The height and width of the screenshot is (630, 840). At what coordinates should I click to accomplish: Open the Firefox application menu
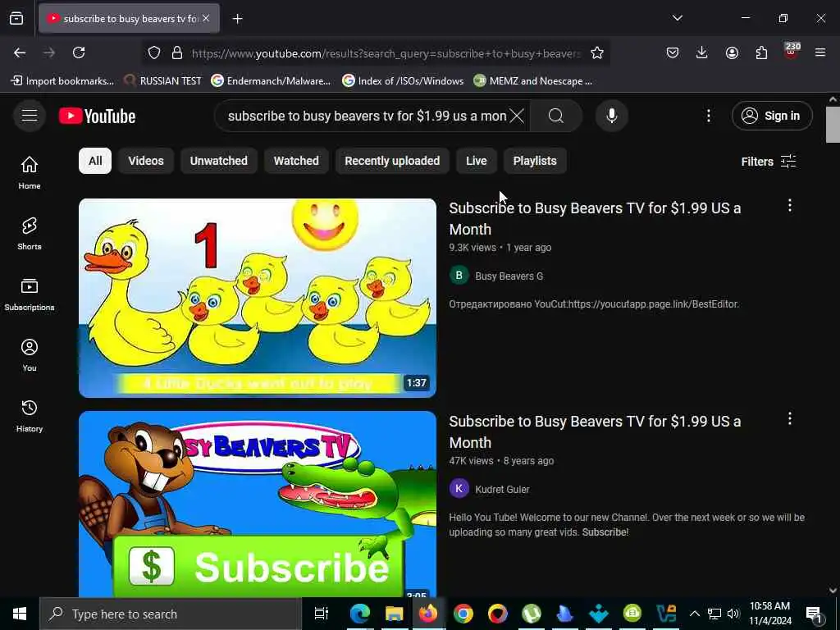point(820,52)
